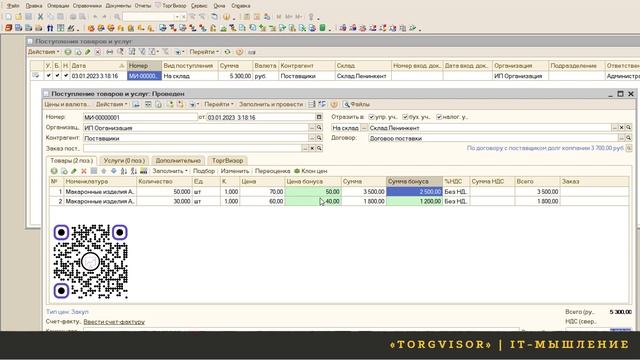
Task: Toggle налог. у. checkbox
Action: tap(439, 117)
